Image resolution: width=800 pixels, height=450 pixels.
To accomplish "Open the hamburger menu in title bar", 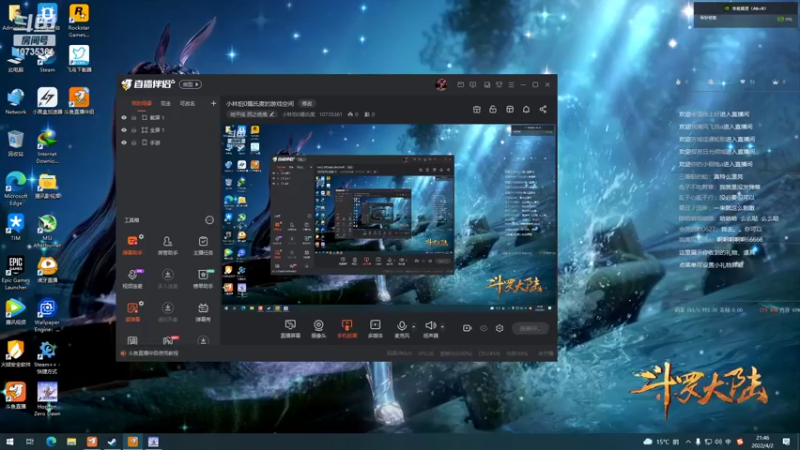I will [x=511, y=85].
